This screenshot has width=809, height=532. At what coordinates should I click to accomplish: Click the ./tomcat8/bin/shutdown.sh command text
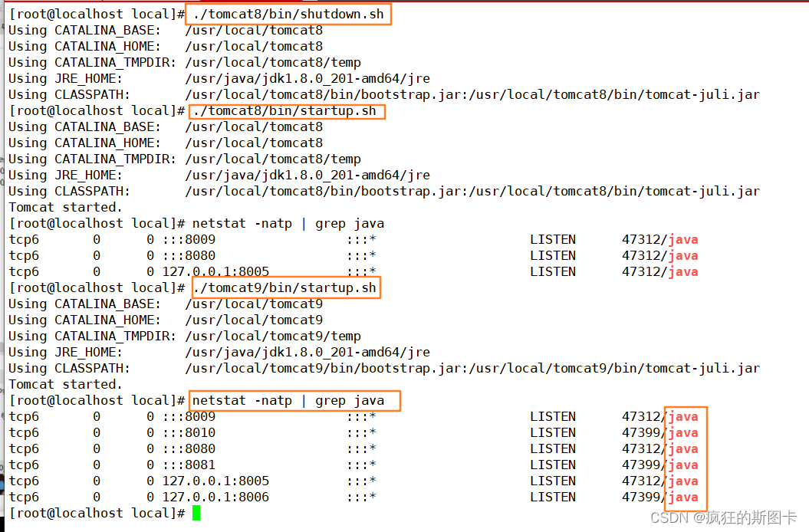tap(288, 15)
